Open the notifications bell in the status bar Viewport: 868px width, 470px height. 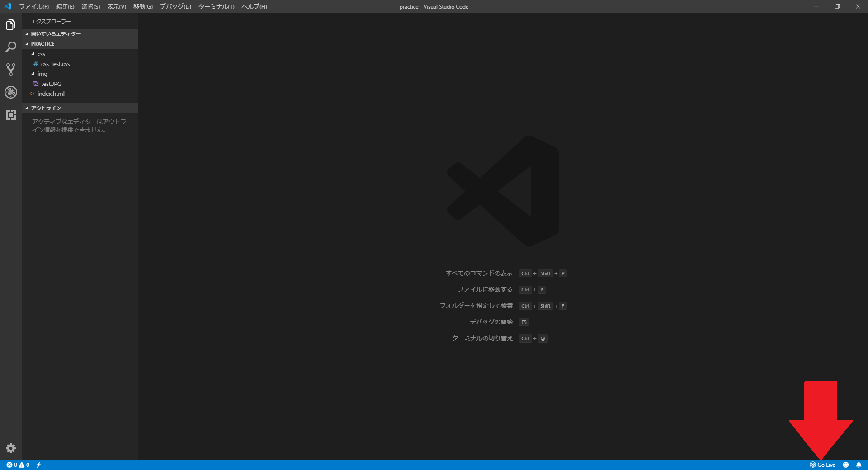click(859, 465)
